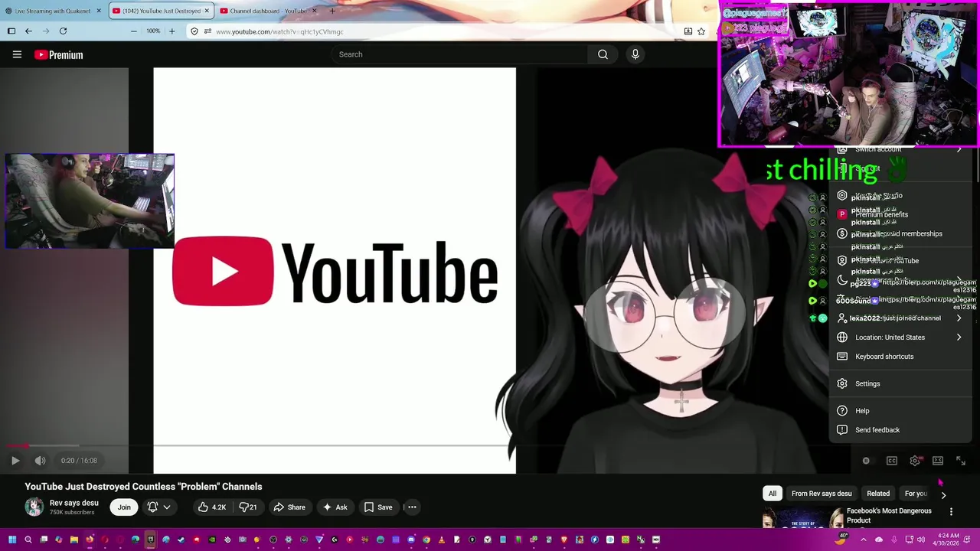This screenshot has width=980, height=551.
Task: Reload the current page
Action: (x=63, y=31)
